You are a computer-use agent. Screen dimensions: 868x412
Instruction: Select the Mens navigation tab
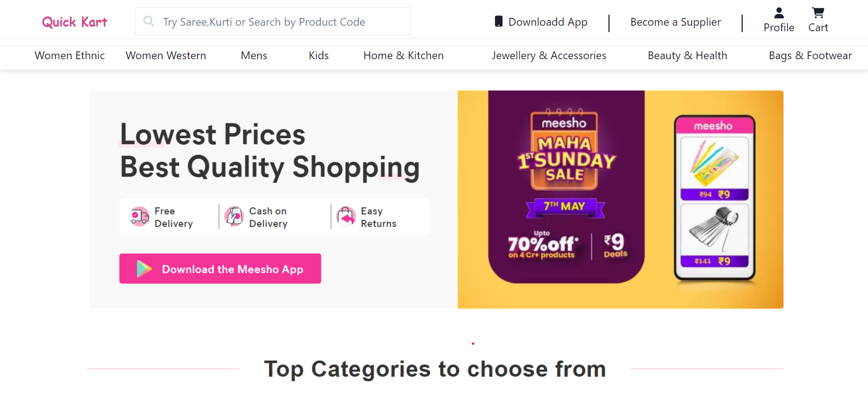point(254,56)
